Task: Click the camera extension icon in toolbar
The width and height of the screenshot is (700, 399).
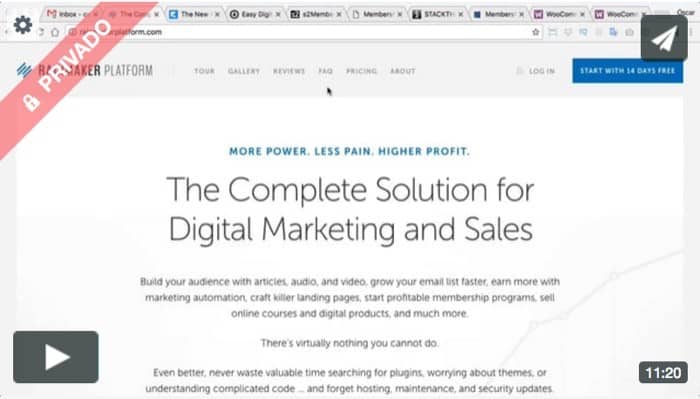Action: tap(629, 32)
